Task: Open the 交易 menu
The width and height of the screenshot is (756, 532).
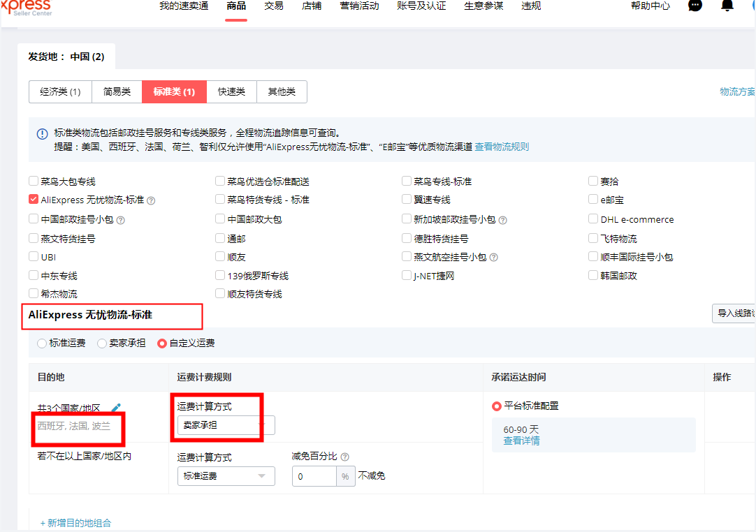Action: point(274,6)
